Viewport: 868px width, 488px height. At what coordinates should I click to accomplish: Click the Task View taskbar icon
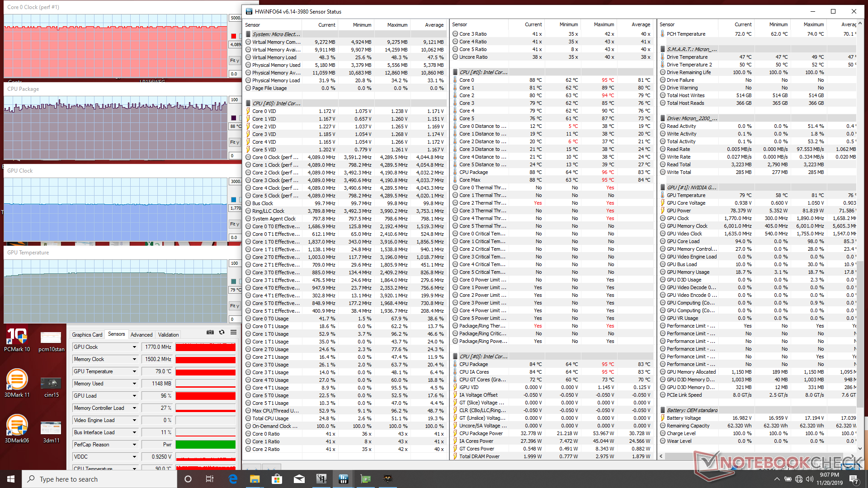209,479
